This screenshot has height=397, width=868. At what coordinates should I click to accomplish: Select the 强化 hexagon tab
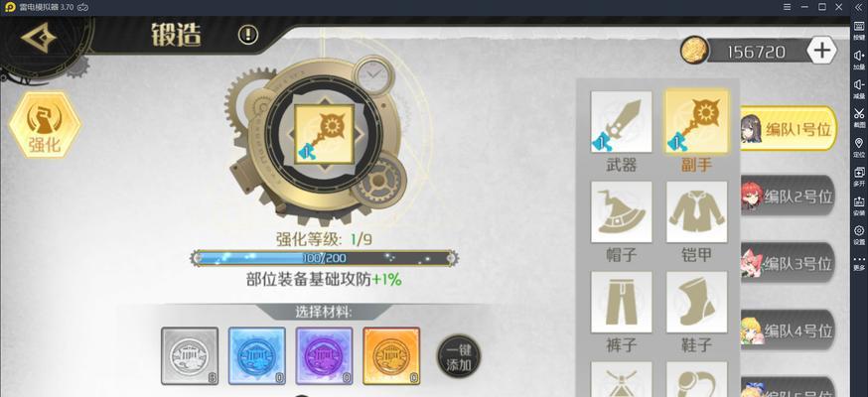click(x=45, y=124)
